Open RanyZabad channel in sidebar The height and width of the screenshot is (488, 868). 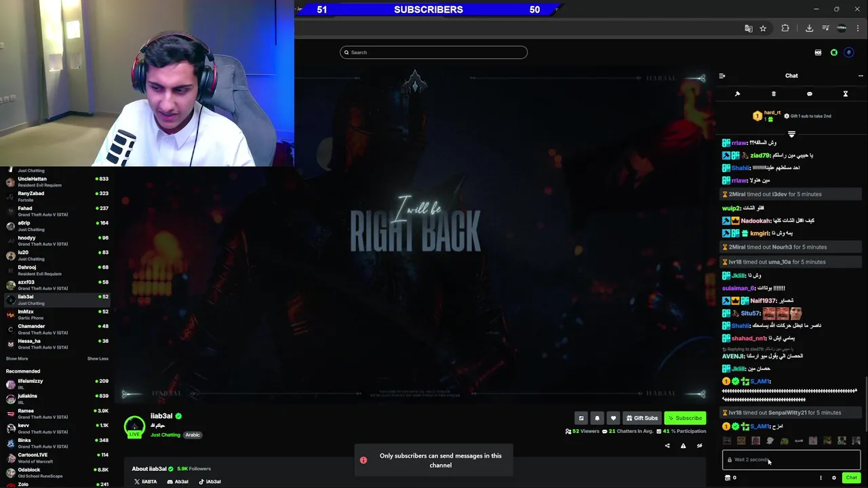pyautogui.click(x=57, y=197)
